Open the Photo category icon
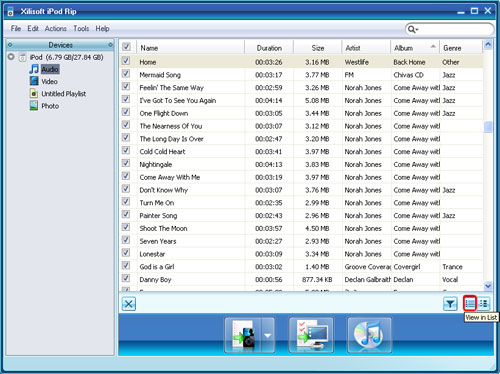 34,106
